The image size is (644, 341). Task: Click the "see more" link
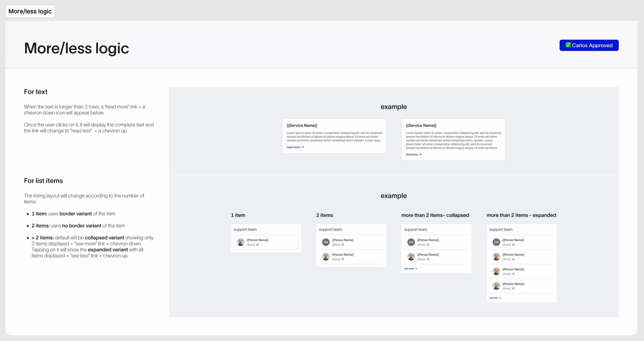[409, 269]
